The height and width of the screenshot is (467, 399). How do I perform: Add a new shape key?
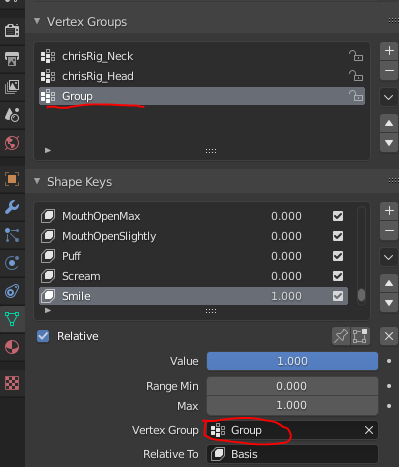(389, 211)
